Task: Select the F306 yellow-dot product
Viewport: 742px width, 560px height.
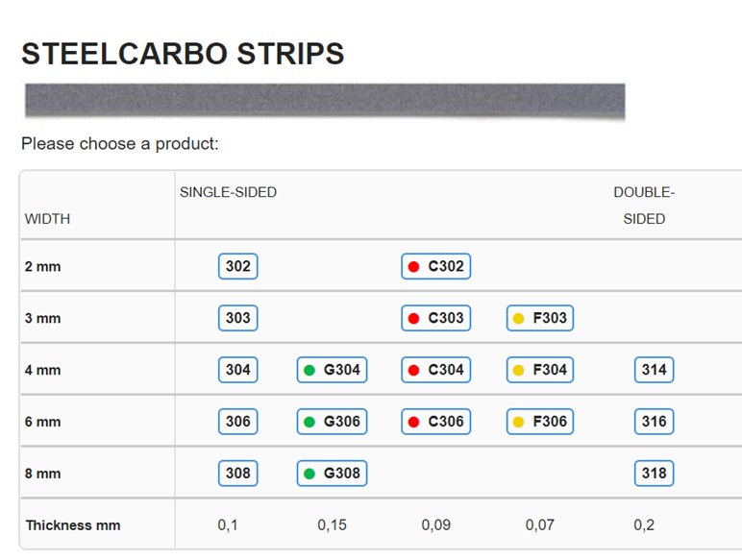Action: [540, 422]
